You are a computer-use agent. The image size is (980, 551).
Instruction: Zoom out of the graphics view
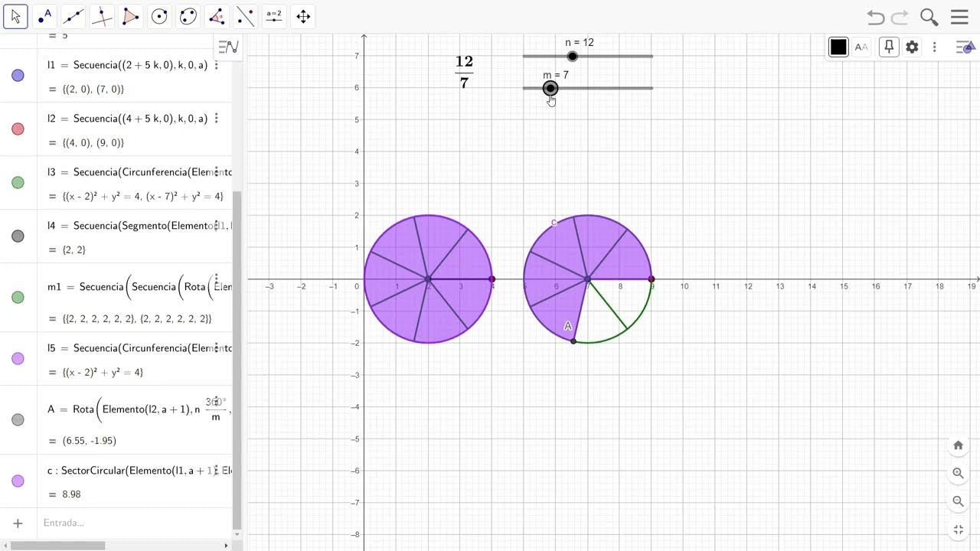click(x=958, y=501)
